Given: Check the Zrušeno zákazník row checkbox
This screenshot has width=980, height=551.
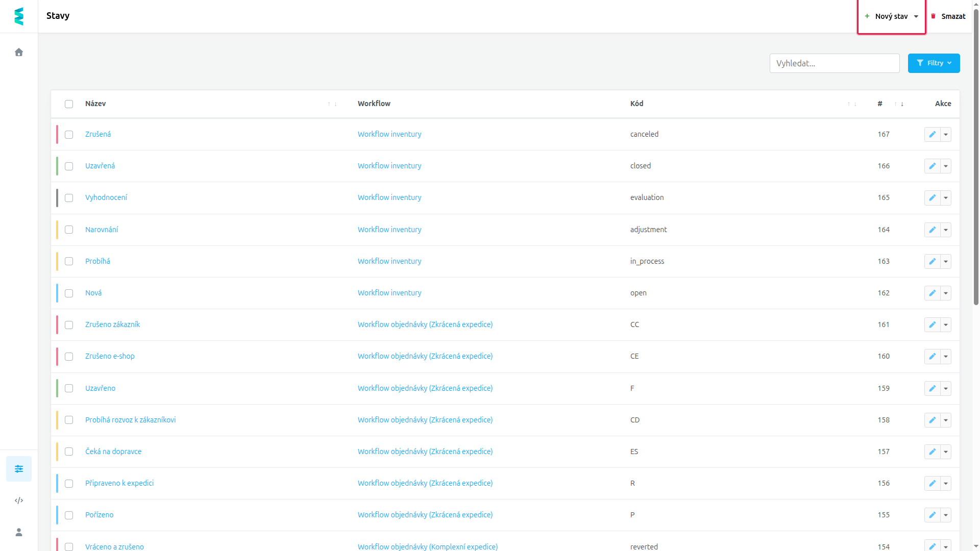Looking at the screenshot, I should [69, 325].
